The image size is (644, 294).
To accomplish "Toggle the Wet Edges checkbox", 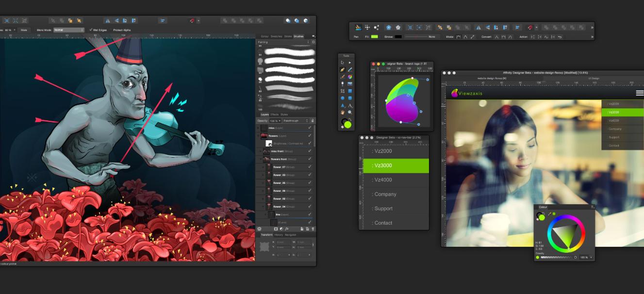I will [x=91, y=30].
